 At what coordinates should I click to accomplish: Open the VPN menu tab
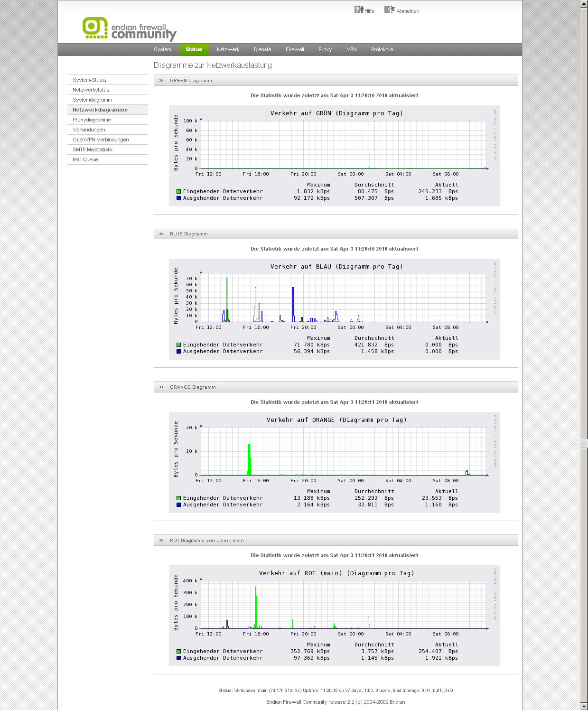pyautogui.click(x=351, y=49)
